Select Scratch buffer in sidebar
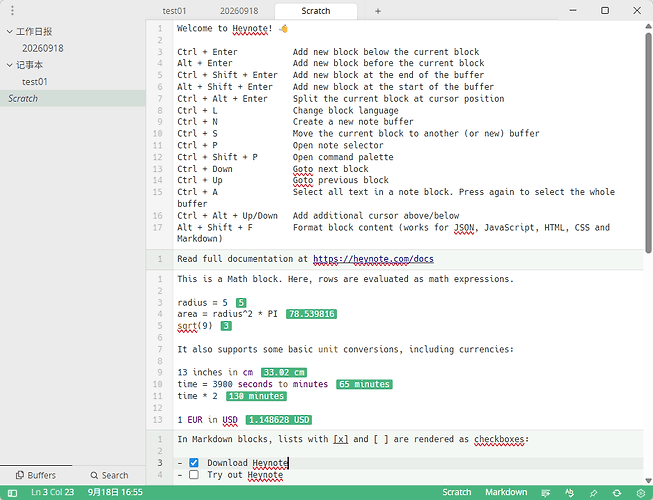653x500 pixels. click(x=72, y=99)
